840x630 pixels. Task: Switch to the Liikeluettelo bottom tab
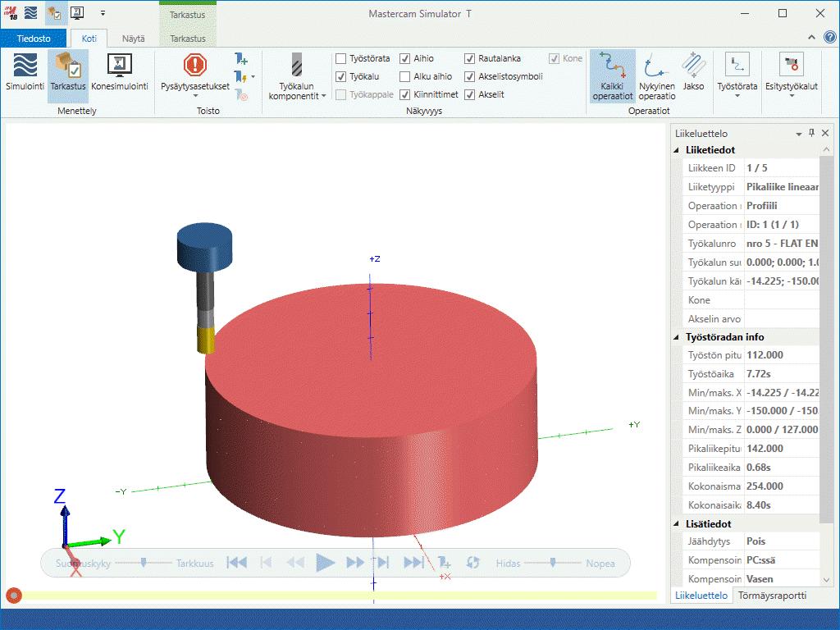click(701, 596)
